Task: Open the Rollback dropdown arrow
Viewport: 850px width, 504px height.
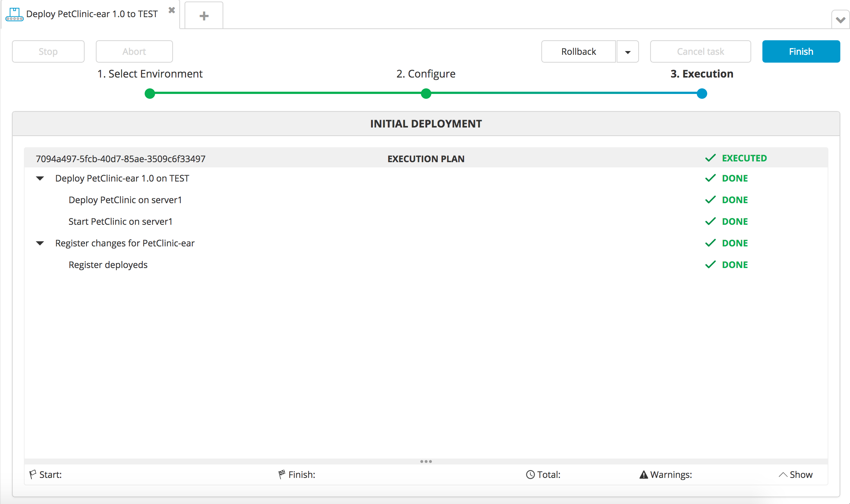Action: tap(627, 51)
